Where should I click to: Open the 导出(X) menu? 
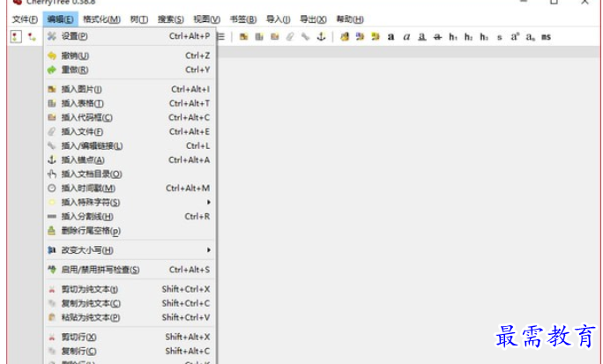click(313, 19)
